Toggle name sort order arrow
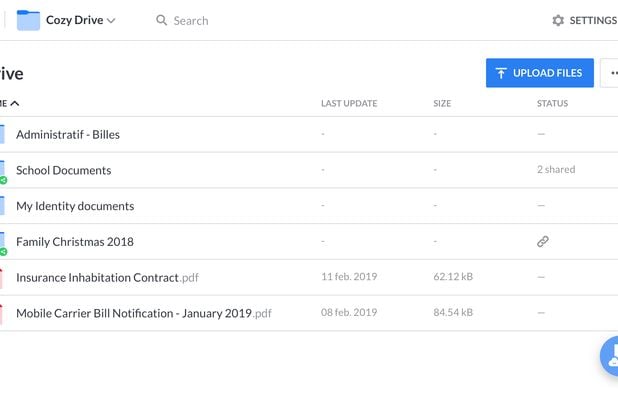618x394 pixels. (x=15, y=104)
